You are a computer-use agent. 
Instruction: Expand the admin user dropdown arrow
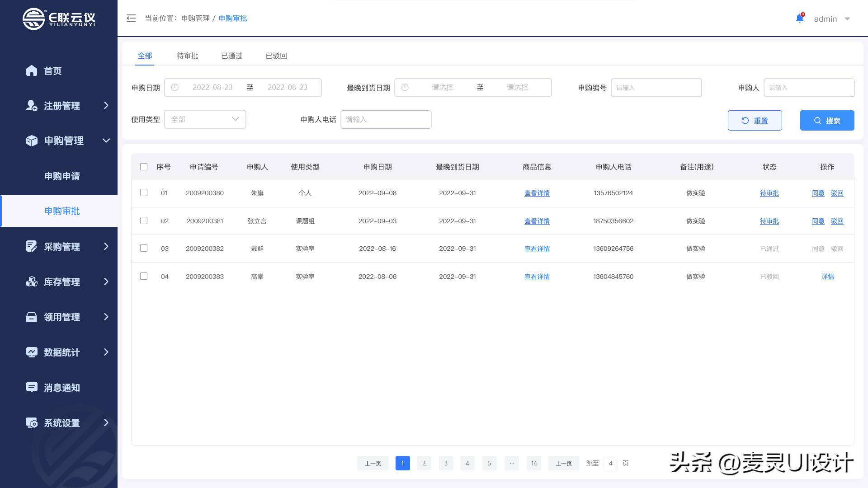847,19
